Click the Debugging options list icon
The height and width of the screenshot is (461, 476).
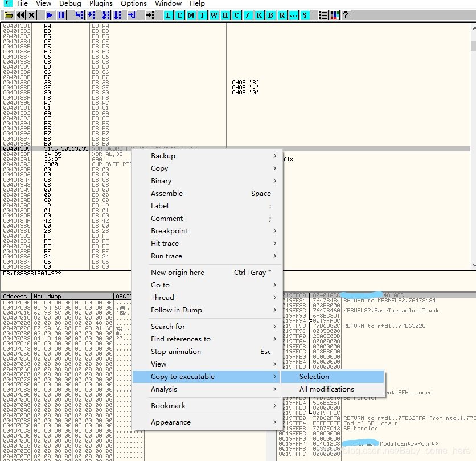(323, 15)
